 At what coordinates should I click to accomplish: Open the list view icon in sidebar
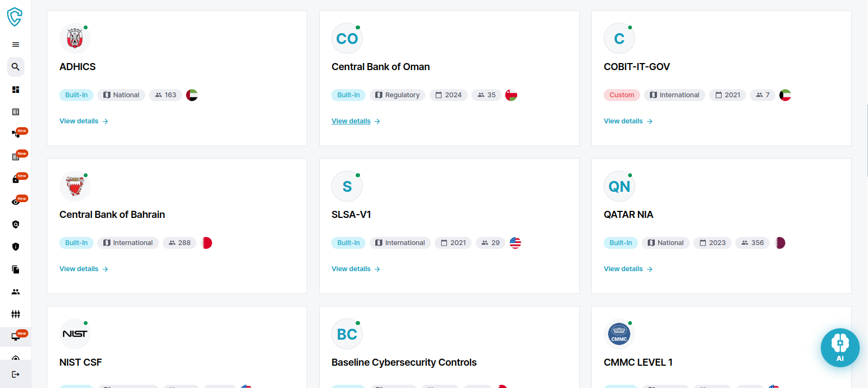16,112
